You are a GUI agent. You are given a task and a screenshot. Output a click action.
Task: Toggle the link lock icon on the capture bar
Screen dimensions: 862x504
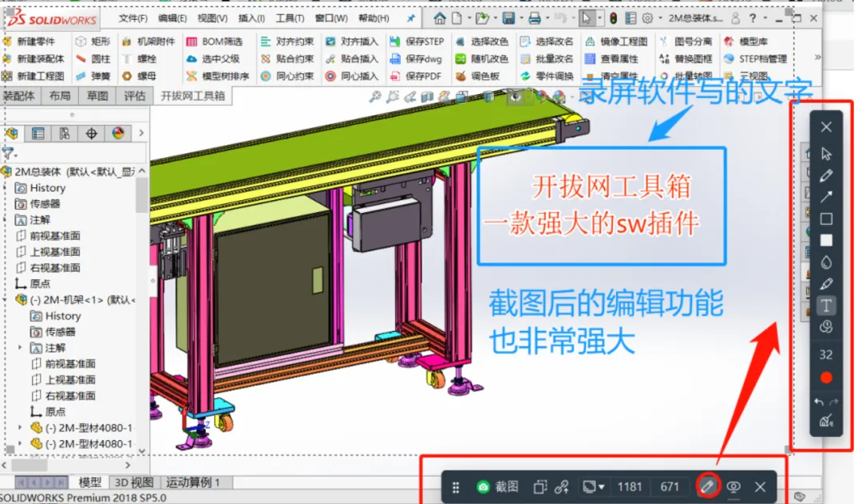(561, 486)
